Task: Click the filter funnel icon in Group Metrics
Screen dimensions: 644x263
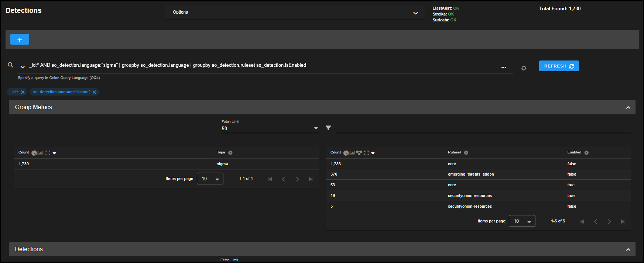Action: (328, 128)
